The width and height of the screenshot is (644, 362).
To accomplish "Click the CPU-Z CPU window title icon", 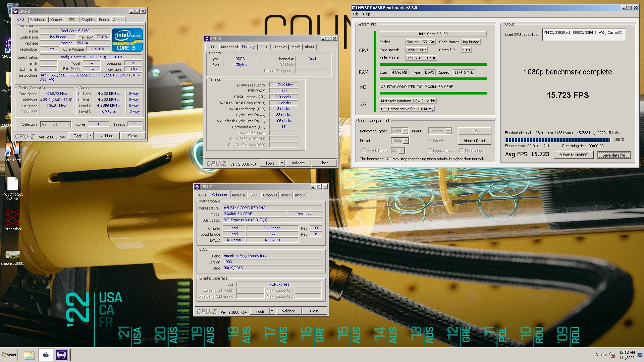I will [x=15, y=11].
